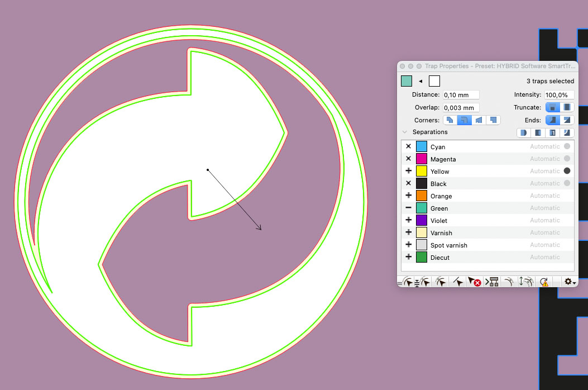Open the Automatic dropdown for Green
Viewport: 588px width, 390px height.
[x=545, y=208]
